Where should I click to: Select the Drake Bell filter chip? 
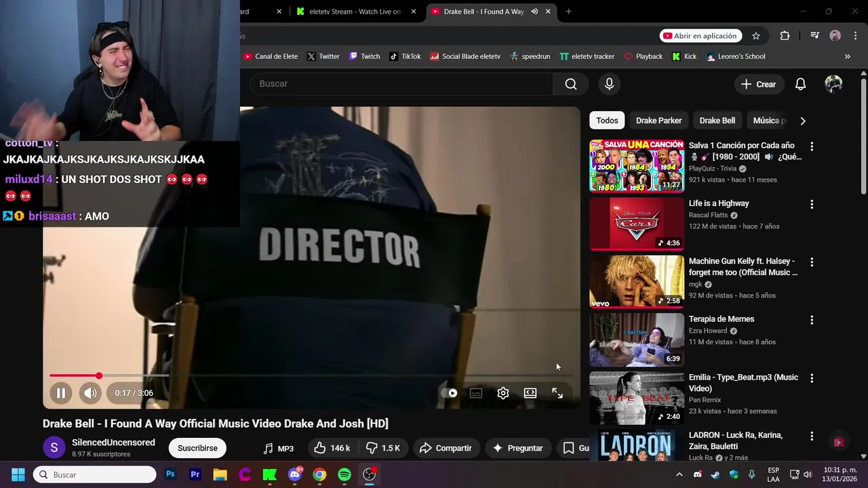coord(717,121)
